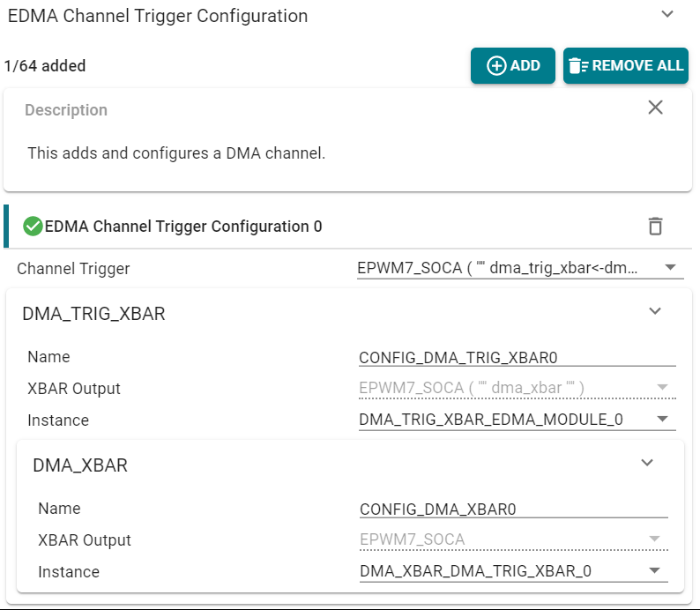Click the DMA_TRIG_XBAR XBAR Output dropdown
Image resolution: width=700 pixels, height=610 pixels.
(x=517, y=388)
